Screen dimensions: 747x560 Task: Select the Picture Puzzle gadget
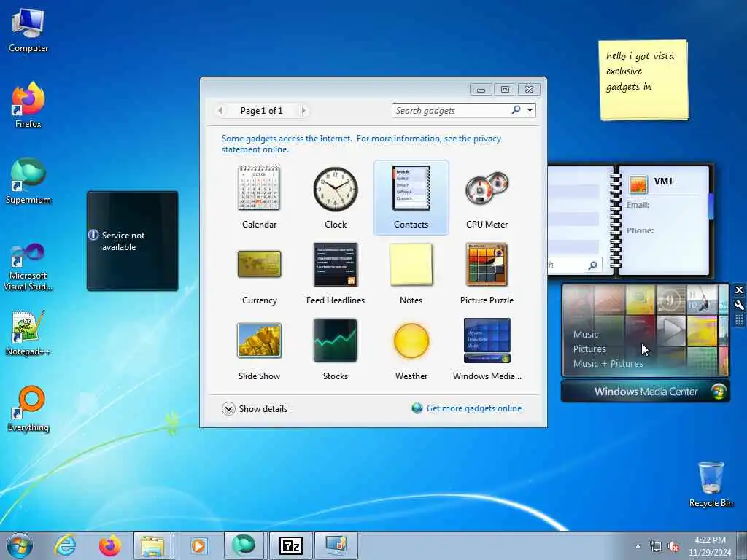pos(487,274)
